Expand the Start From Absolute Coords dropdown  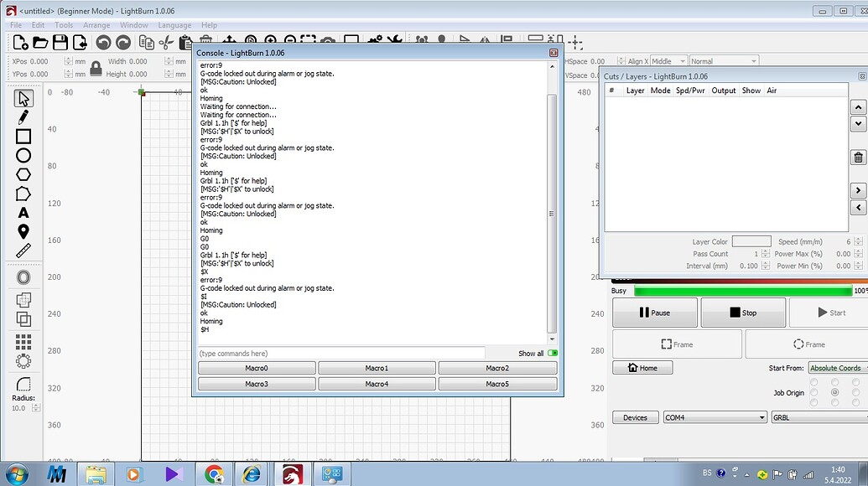point(837,368)
